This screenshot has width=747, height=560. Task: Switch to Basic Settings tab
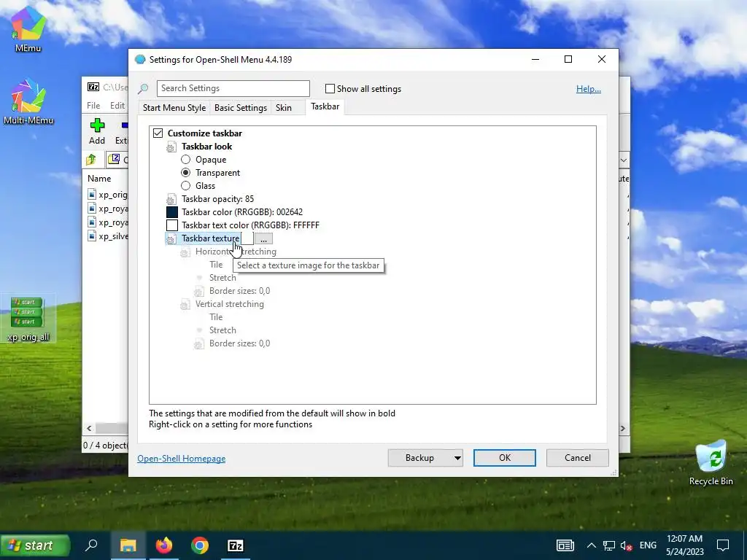pyautogui.click(x=241, y=108)
